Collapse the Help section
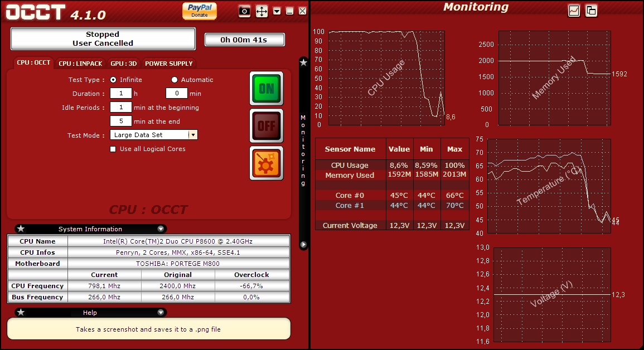 pos(161,313)
